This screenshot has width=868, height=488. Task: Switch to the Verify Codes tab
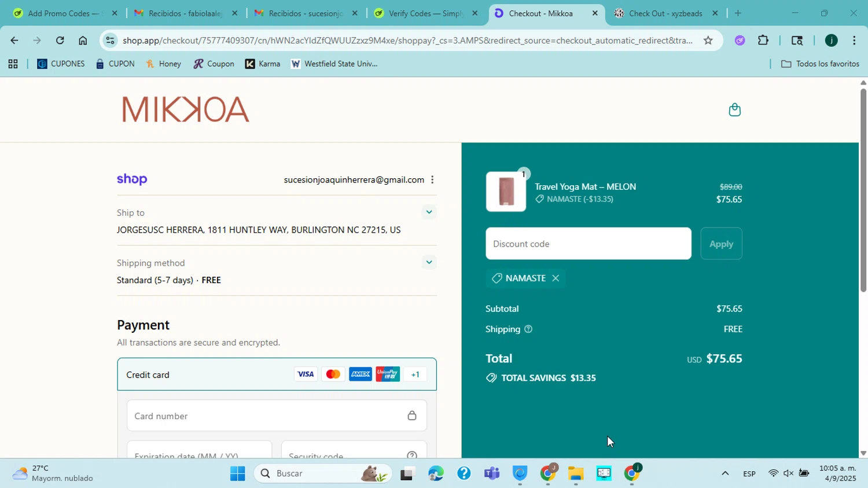click(425, 13)
